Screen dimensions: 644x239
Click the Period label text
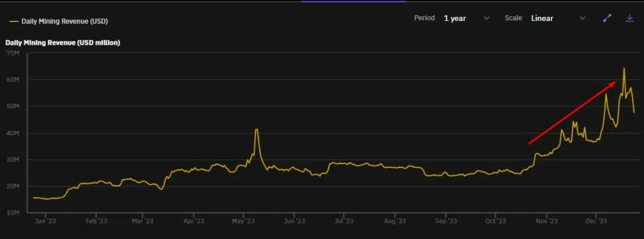425,18
